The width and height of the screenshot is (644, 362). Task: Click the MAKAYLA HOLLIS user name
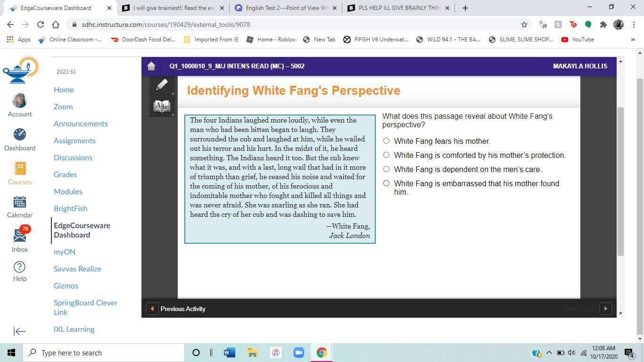pos(580,66)
